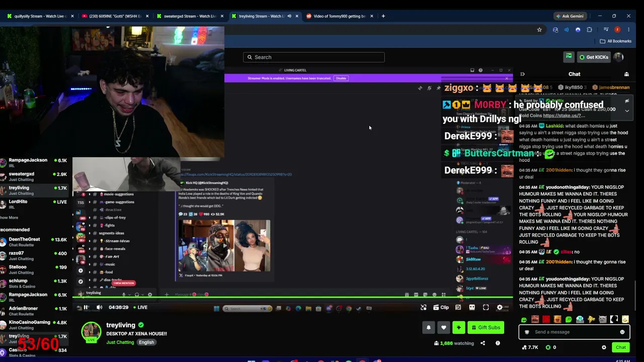
Task: Open the Chrome media controls icon
Action: click(606, 30)
